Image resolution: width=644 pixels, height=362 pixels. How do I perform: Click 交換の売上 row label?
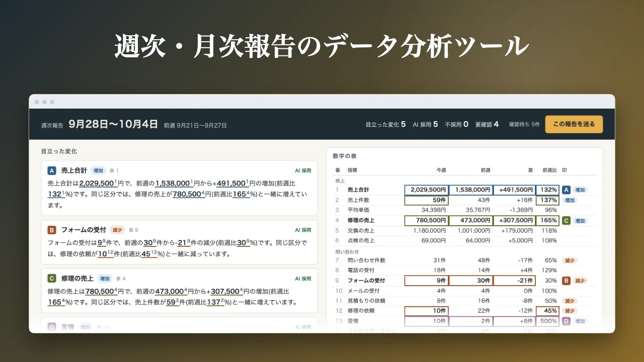pyautogui.click(x=360, y=230)
